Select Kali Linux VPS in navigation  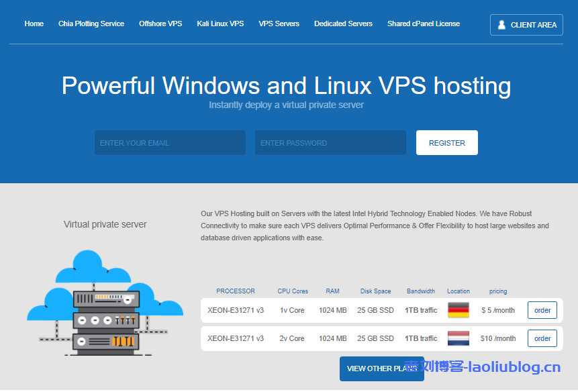pos(220,23)
